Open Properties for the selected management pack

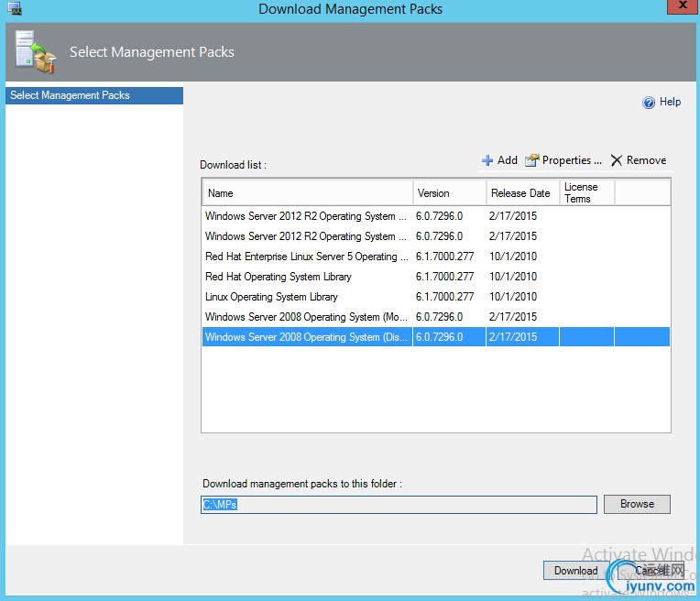563,160
